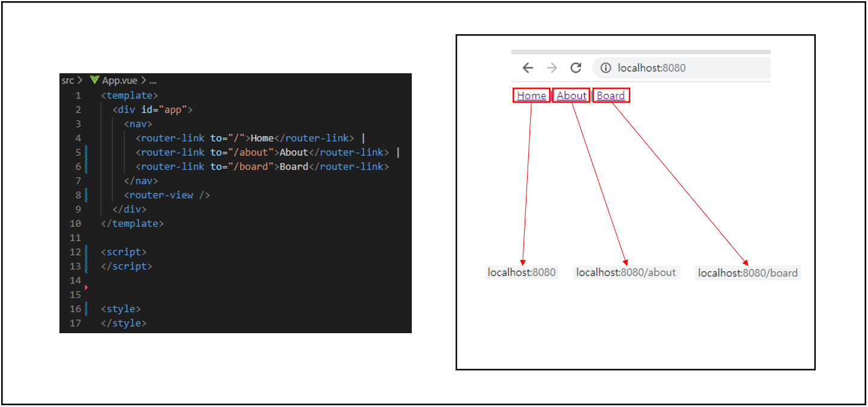868x407 pixels.
Task: Click the router-link to="/about" line
Action: tap(268, 152)
